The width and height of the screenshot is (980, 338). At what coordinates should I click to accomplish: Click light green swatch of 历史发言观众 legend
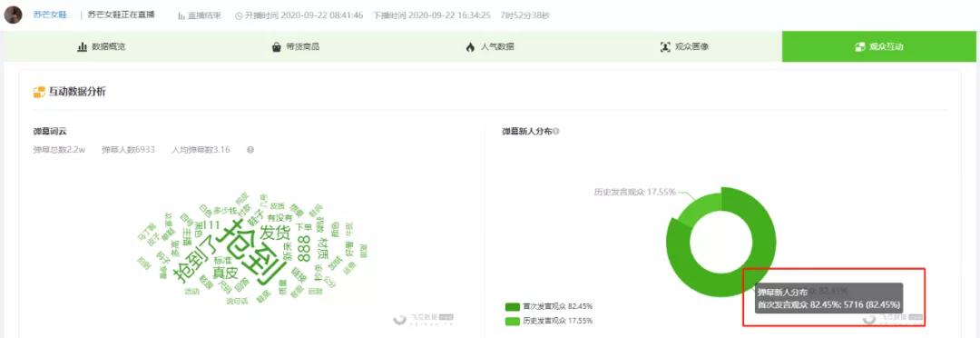coord(512,321)
